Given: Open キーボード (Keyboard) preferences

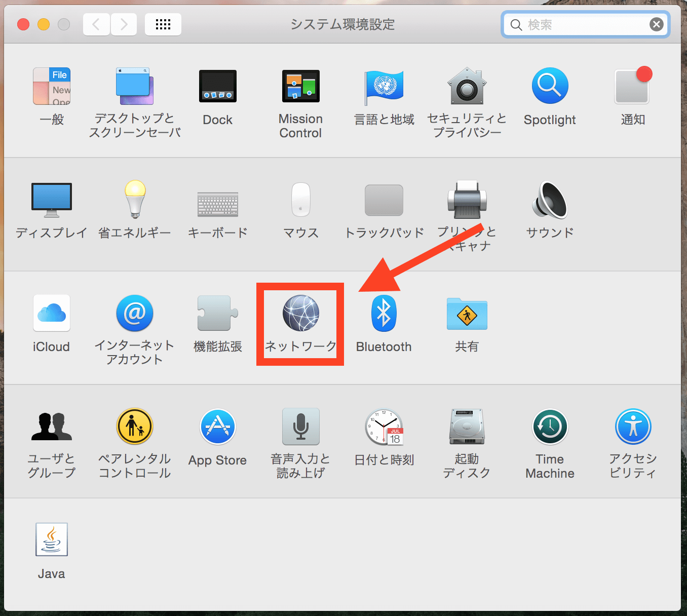Looking at the screenshot, I should click(x=217, y=200).
